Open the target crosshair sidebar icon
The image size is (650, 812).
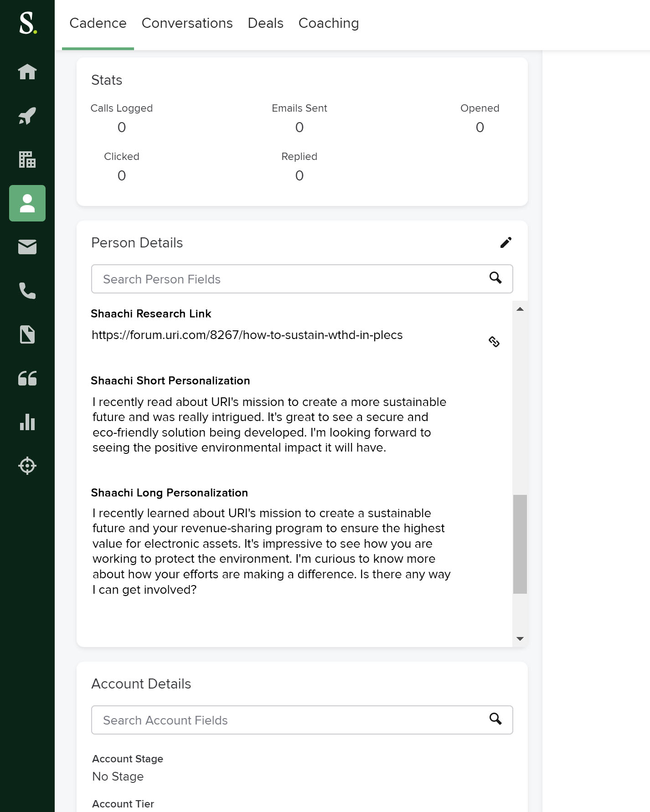coord(27,466)
